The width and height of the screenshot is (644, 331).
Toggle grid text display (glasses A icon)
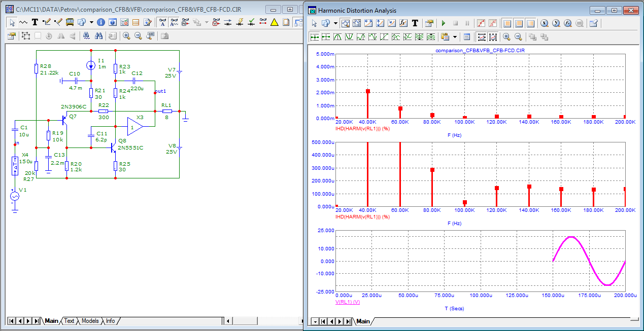(x=162, y=22)
